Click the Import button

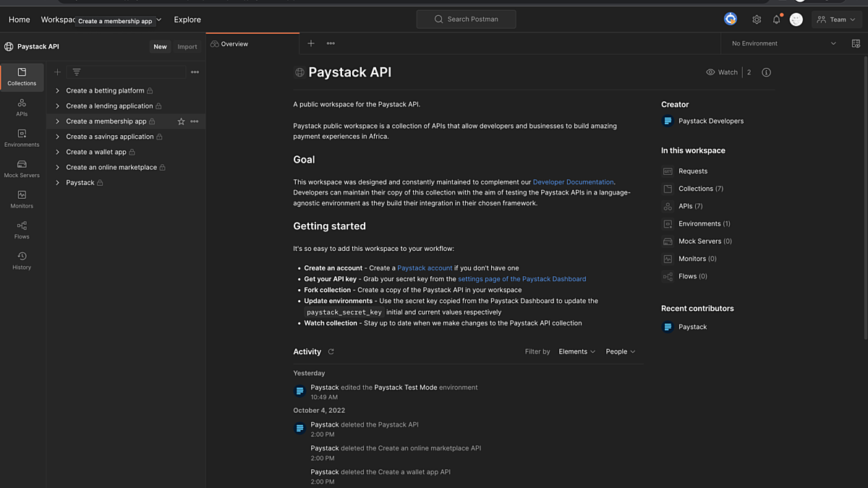point(187,46)
